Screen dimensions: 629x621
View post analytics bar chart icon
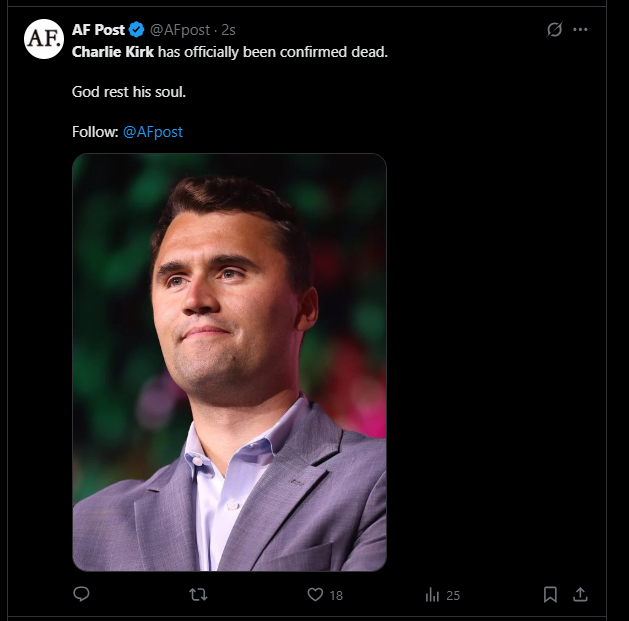coord(432,594)
